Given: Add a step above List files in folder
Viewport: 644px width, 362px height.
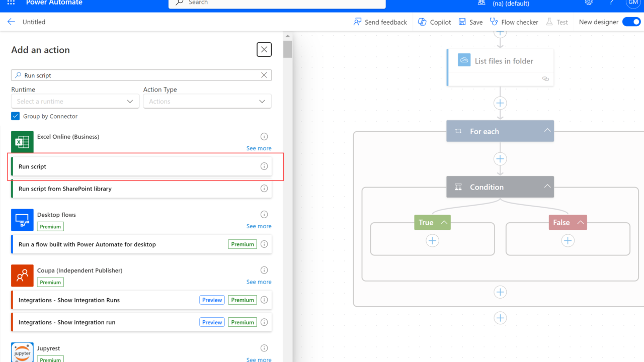Looking at the screenshot, I should tap(500, 33).
